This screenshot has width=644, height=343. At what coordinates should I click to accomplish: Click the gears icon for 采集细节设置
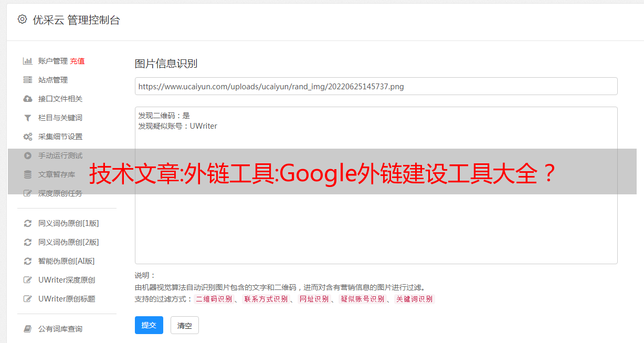(28, 137)
